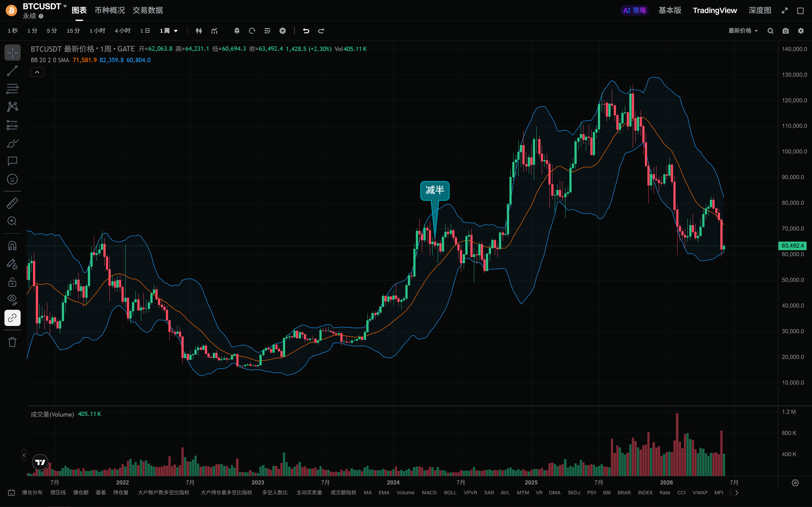Image resolution: width=812 pixels, height=507 pixels.
Task: Collapse the indicator legend chevron
Action: [x=37, y=72]
